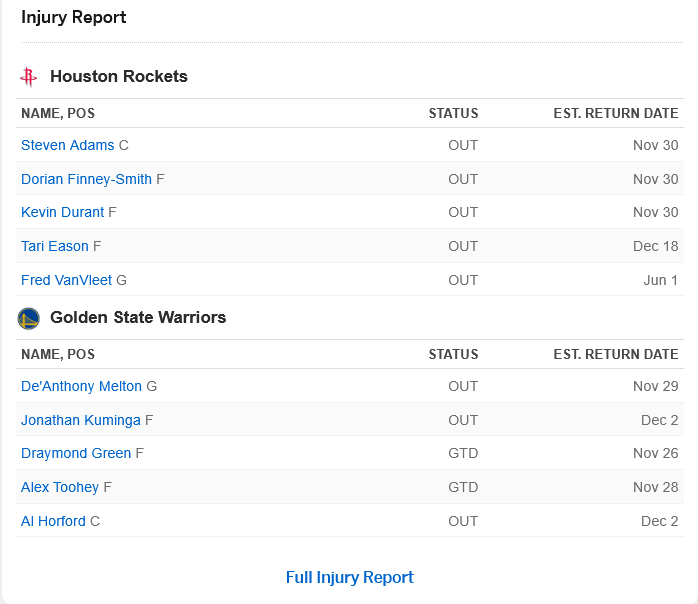
Task: Open Alex Toohey player profile
Action: 60,487
